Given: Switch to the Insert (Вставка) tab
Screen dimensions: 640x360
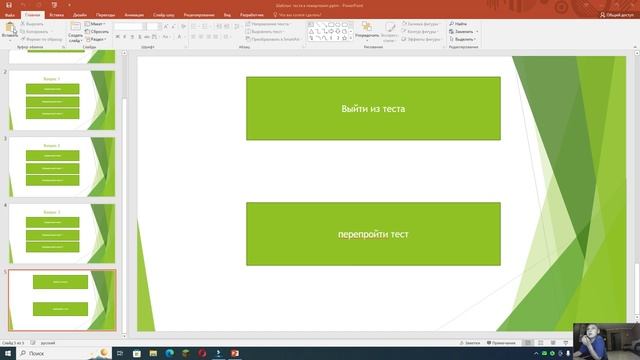Looking at the screenshot, I should pyautogui.click(x=56, y=15).
